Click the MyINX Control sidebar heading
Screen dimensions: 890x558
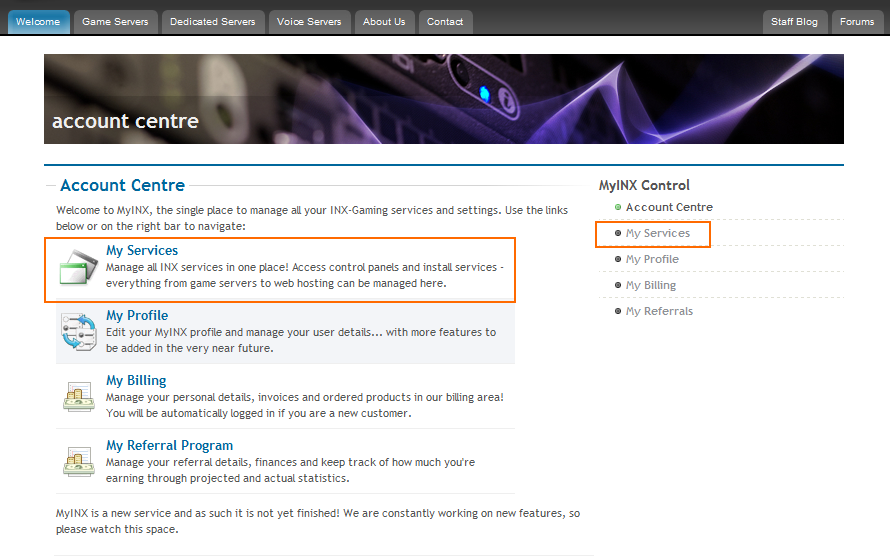pyautogui.click(x=644, y=186)
